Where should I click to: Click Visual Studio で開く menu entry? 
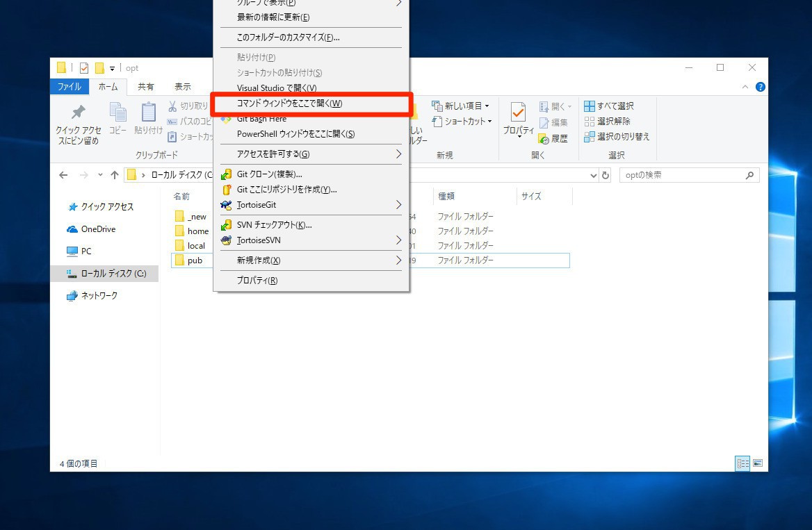coord(311,88)
